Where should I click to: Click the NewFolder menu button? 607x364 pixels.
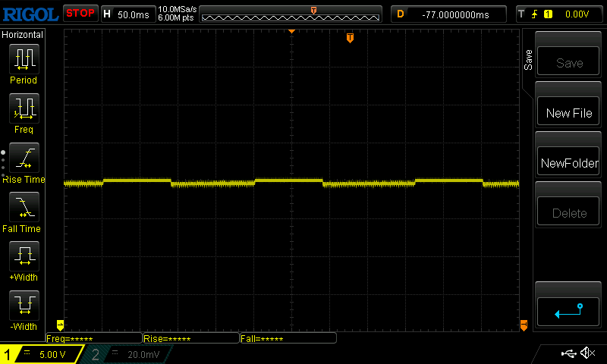568,163
